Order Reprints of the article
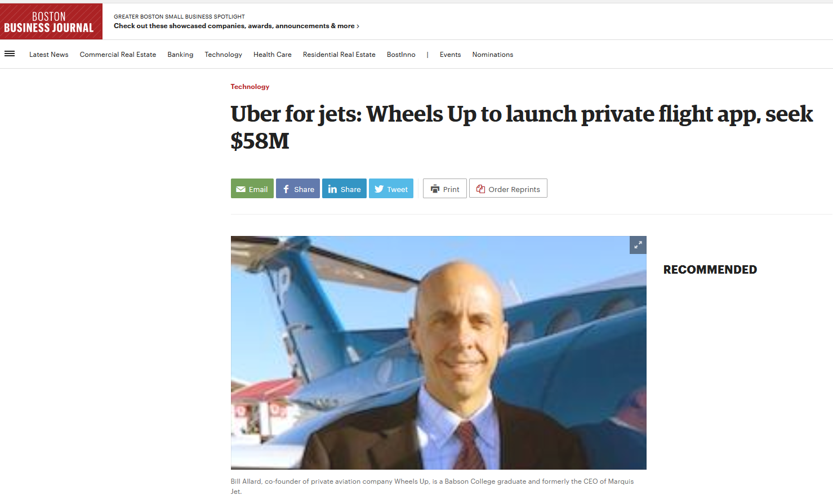Image resolution: width=833 pixels, height=504 pixels. (508, 189)
